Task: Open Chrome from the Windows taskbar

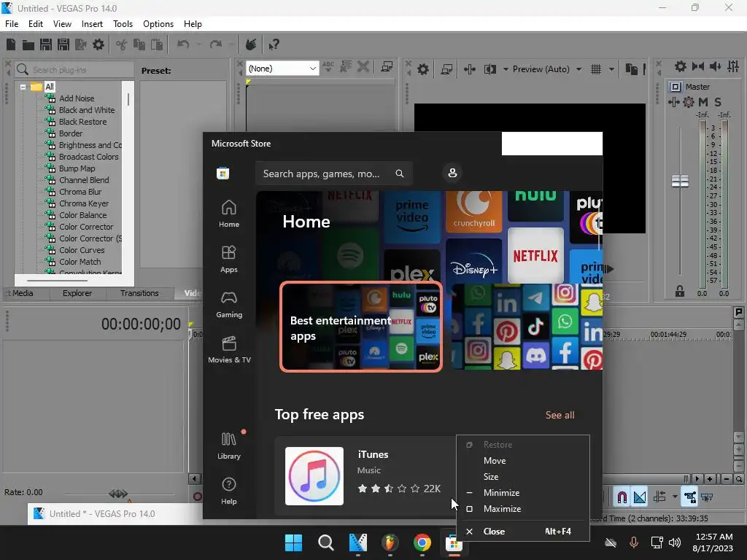Action: point(422,542)
